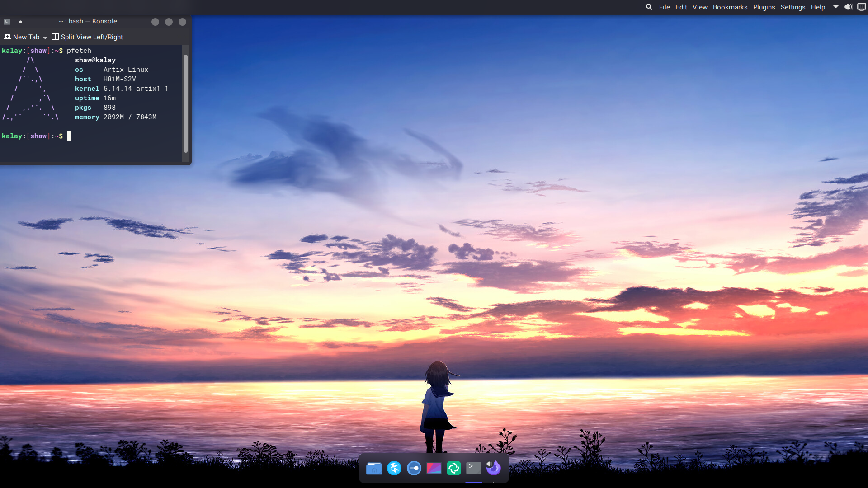
Task: Open the Help menu
Action: pyautogui.click(x=818, y=7)
